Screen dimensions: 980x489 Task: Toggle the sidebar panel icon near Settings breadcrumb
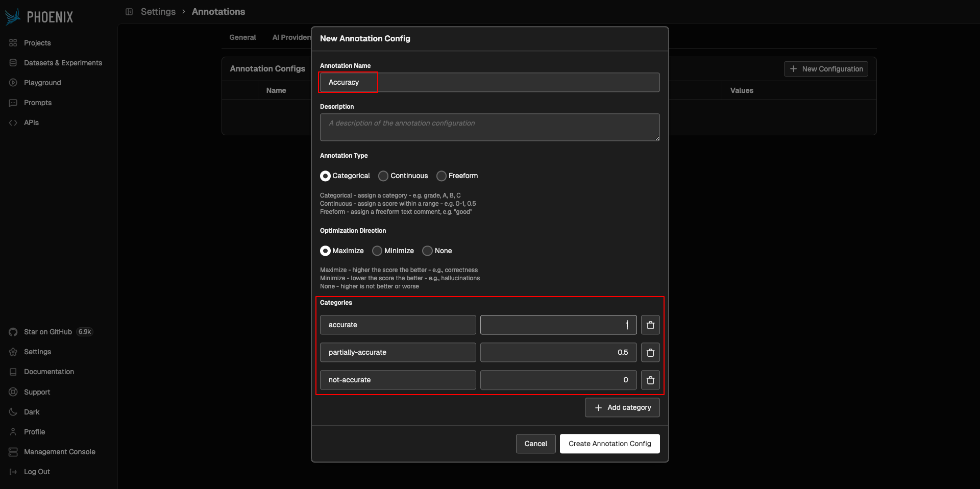click(129, 12)
